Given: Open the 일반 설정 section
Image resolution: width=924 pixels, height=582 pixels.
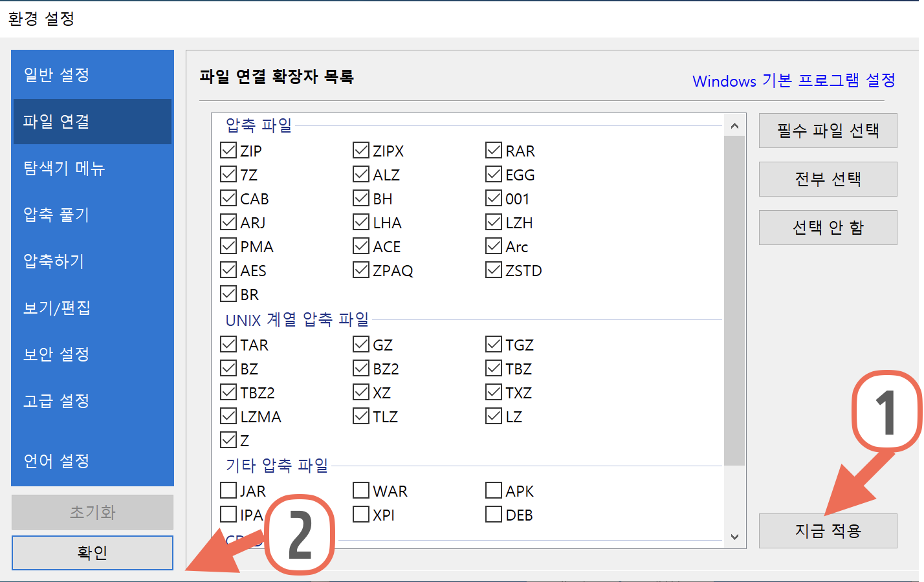Looking at the screenshot, I should point(93,75).
